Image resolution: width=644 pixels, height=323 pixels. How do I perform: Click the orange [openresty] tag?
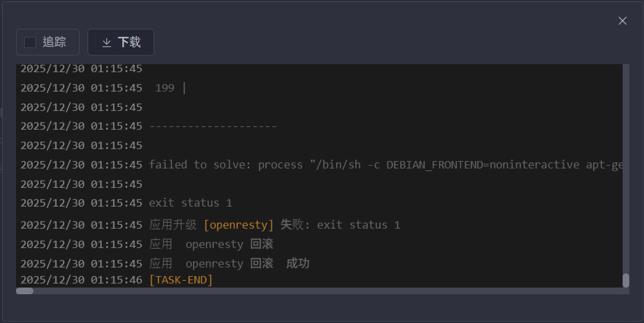238,225
